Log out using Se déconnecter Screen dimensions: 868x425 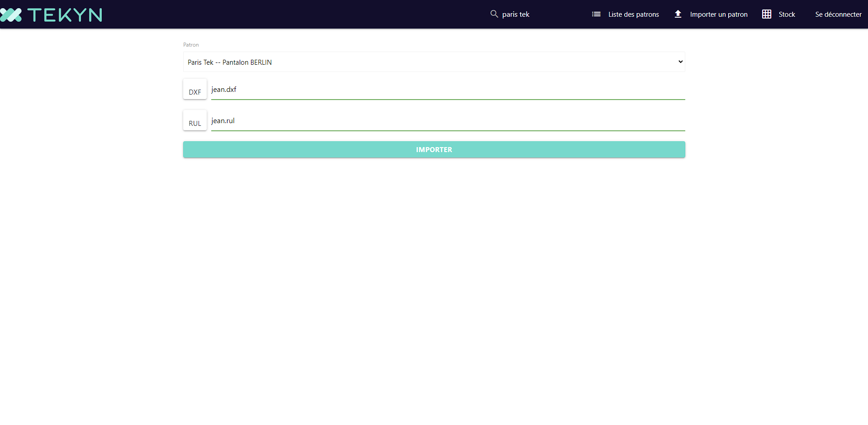tap(838, 14)
